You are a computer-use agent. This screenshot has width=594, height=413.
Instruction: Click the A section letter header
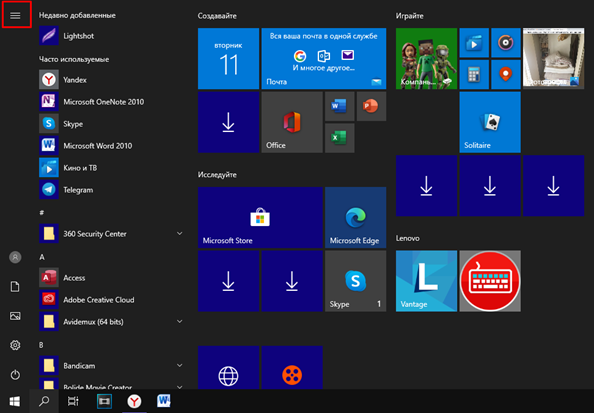point(42,257)
